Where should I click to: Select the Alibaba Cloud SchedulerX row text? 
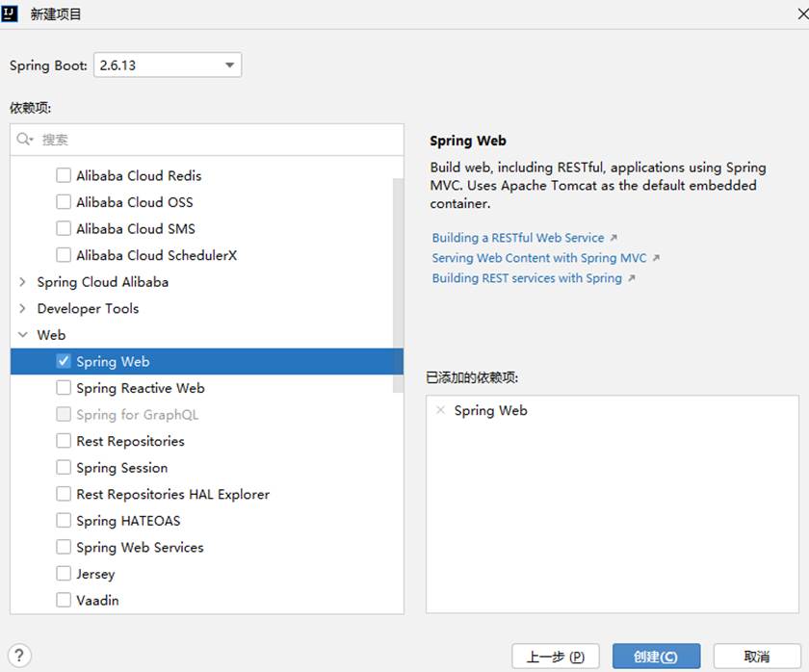click(x=156, y=255)
